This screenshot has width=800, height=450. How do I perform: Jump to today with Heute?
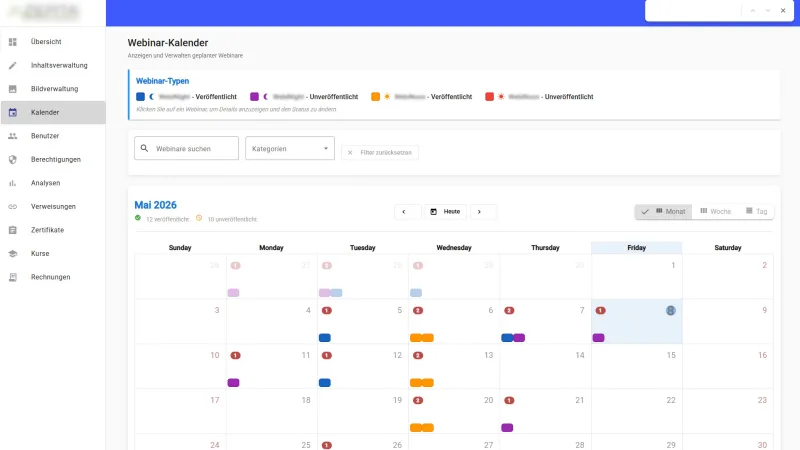coord(445,211)
